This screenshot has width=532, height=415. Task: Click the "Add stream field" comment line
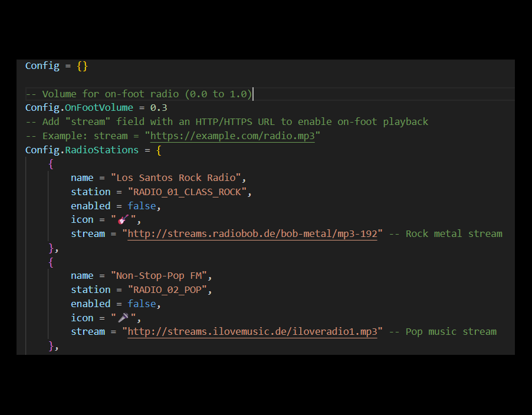coord(226,122)
